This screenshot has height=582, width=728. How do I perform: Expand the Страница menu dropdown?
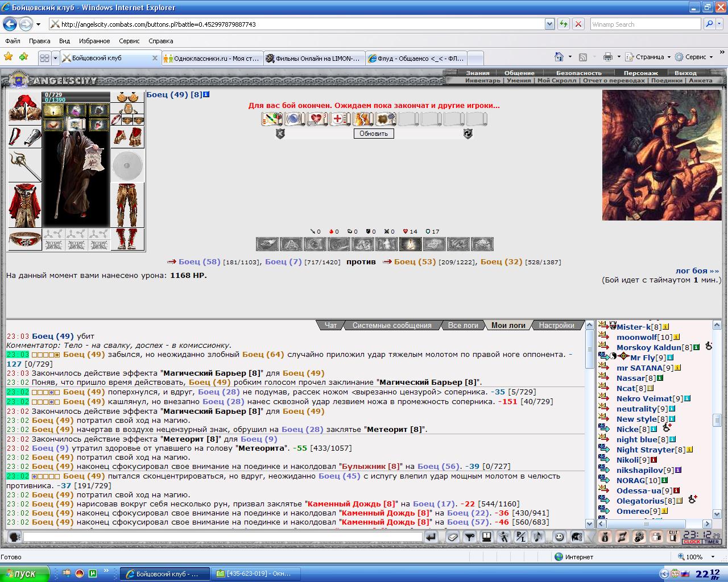click(x=669, y=57)
